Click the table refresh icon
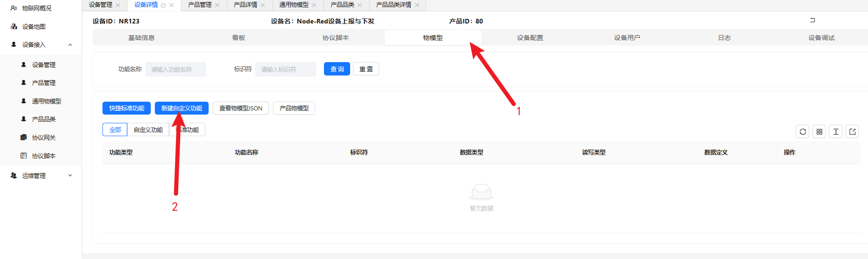Screen dimensions: 868x259 pyautogui.click(x=802, y=132)
